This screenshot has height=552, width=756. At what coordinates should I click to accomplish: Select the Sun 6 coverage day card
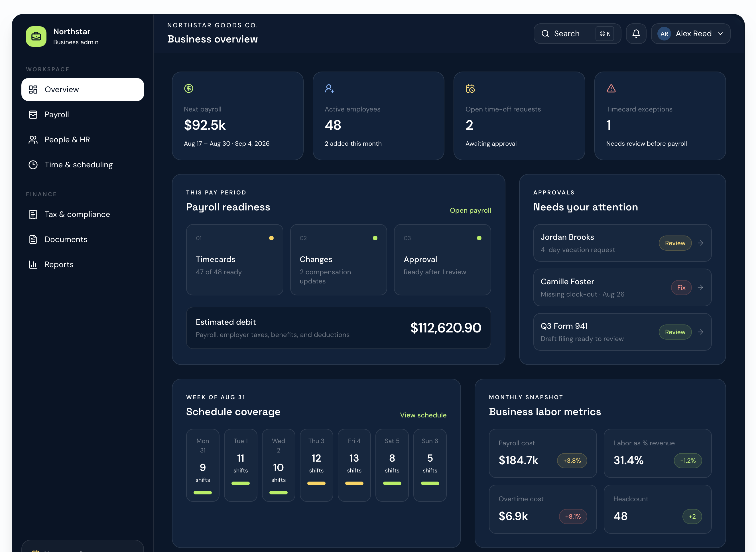pos(430,465)
